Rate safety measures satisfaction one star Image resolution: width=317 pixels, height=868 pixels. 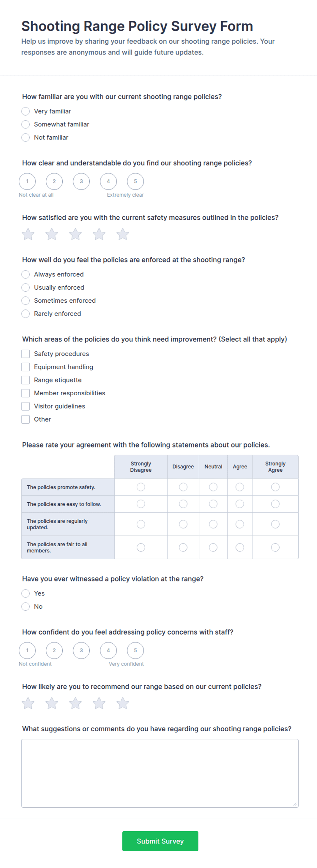tap(28, 234)
